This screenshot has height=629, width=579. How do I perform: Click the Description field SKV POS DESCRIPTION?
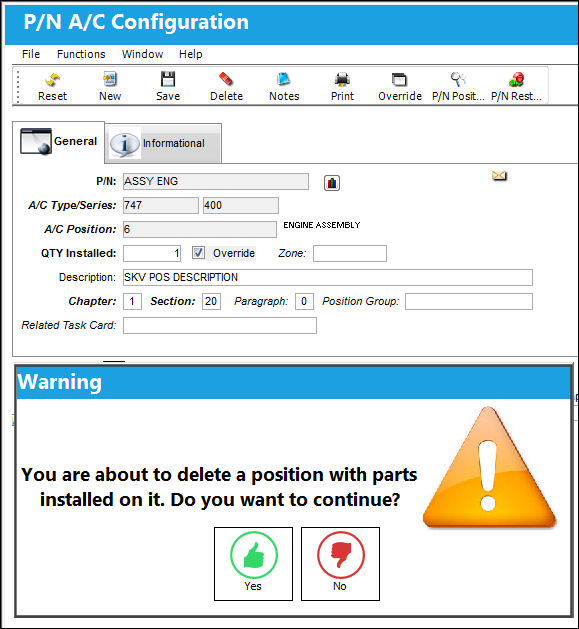pos(328,278)
